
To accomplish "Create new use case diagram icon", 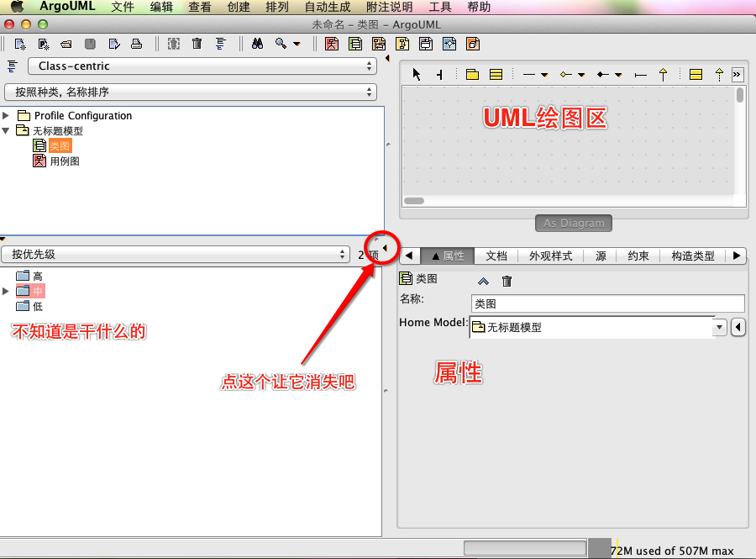I will pos(331,44).
